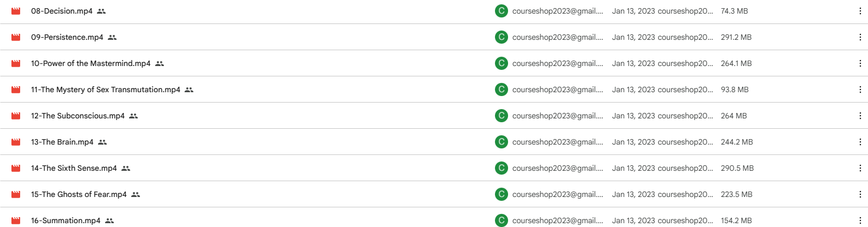Image resolution: width=868 pixels, height=227 pixels.
Task: Open three-dot menu for 12-The Subconscious.mp4
Action: (860, 116)
